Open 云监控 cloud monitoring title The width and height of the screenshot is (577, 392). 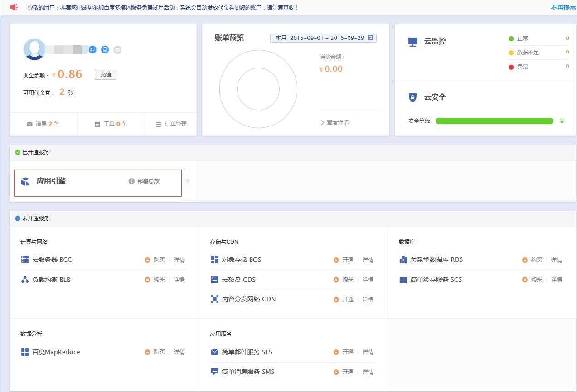click(435, 41)
